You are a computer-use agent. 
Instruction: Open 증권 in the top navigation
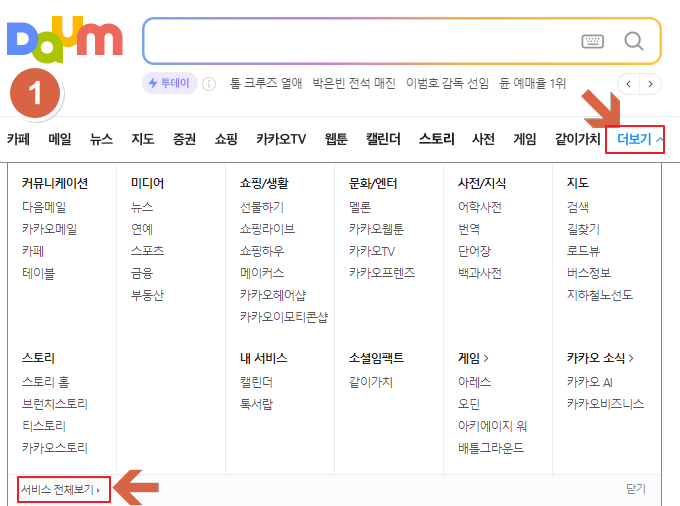[184, 139]
